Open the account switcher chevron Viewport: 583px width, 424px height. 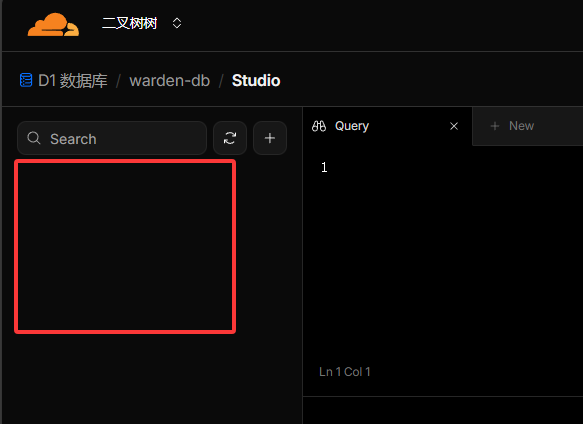click(177, 23)
